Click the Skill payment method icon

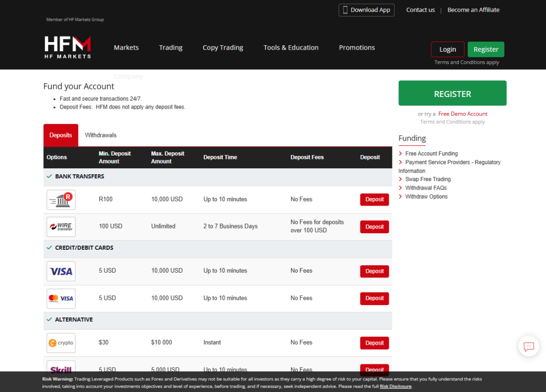[x=60, y=369]
